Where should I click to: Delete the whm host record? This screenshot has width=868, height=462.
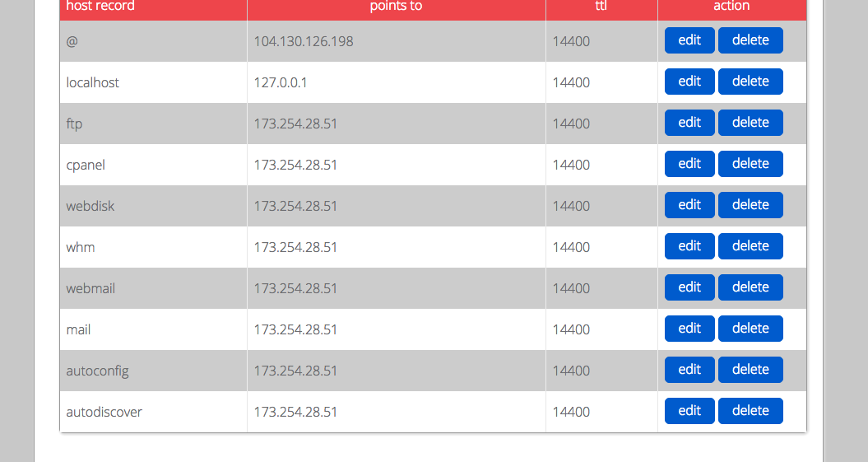point(750,246)
